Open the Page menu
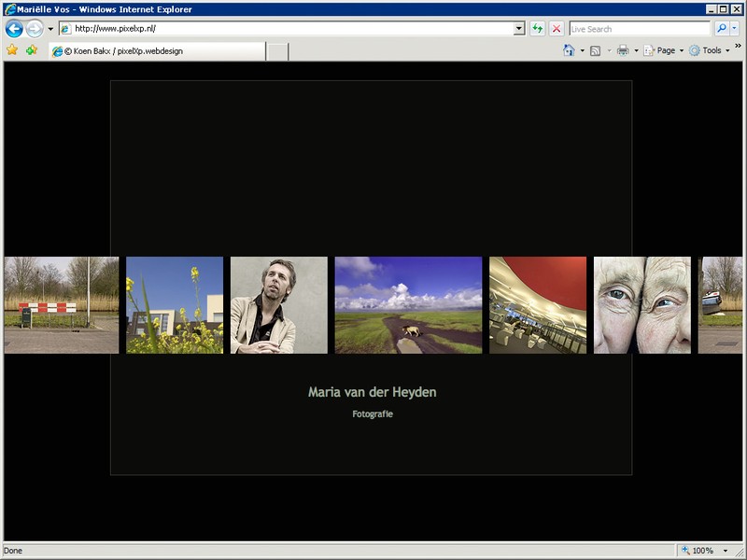 (665, 50)
